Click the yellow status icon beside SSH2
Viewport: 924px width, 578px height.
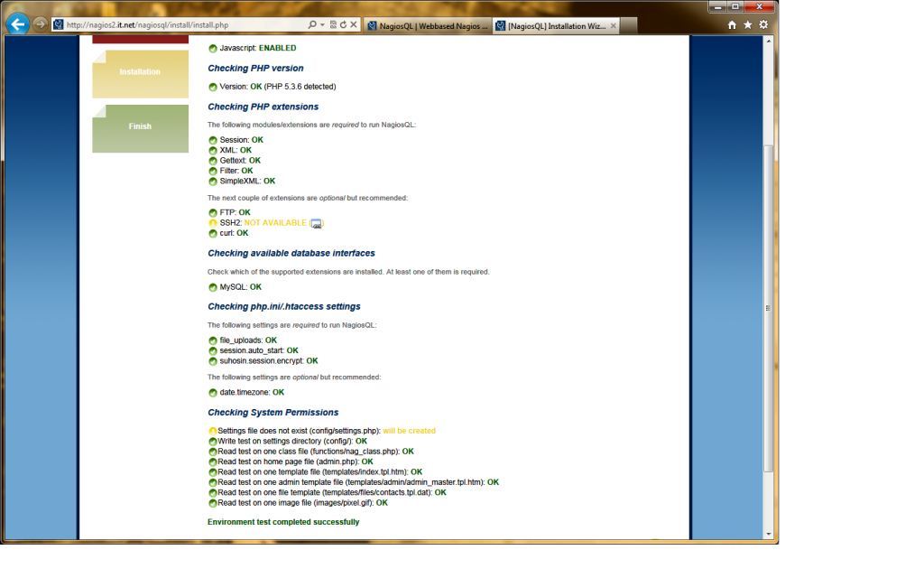(213, 223)
